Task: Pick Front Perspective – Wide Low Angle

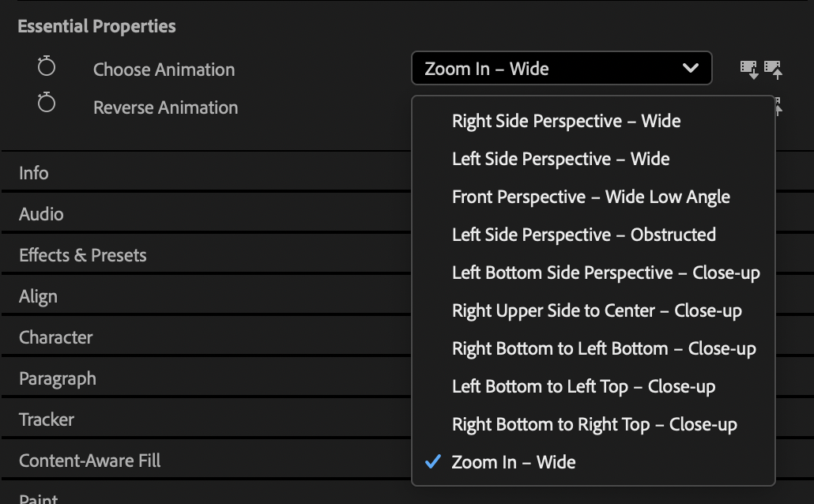Action: point(590,197)
